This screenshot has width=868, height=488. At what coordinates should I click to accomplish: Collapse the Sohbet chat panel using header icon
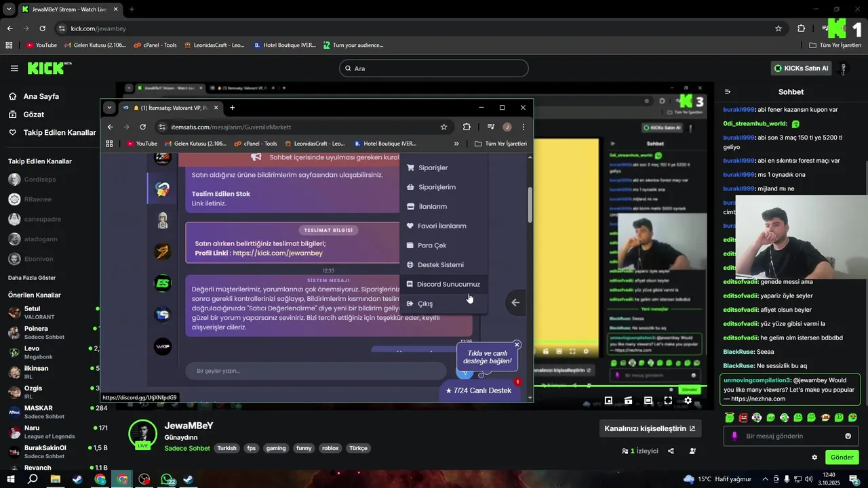tap(728, 92)
